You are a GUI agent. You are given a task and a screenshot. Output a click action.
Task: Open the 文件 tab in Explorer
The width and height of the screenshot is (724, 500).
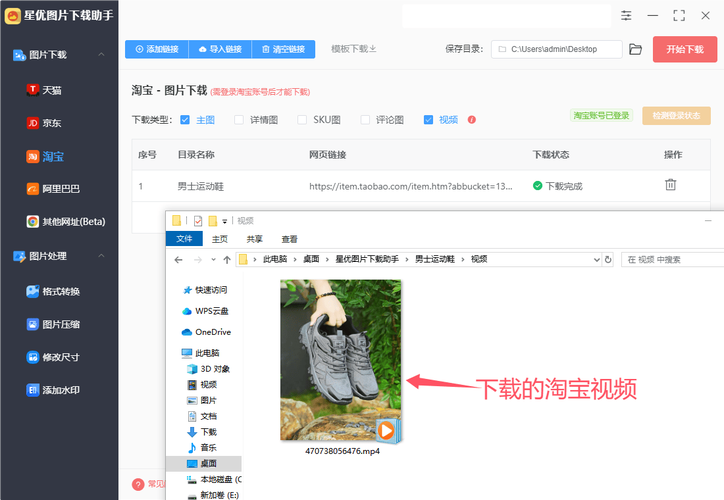click(184, 239)
